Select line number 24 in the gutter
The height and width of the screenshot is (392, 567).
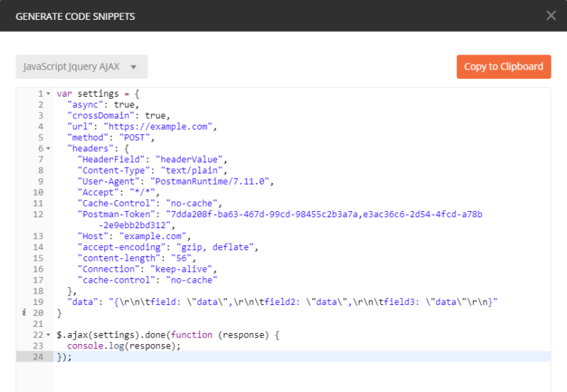click(x=38, y=357)
